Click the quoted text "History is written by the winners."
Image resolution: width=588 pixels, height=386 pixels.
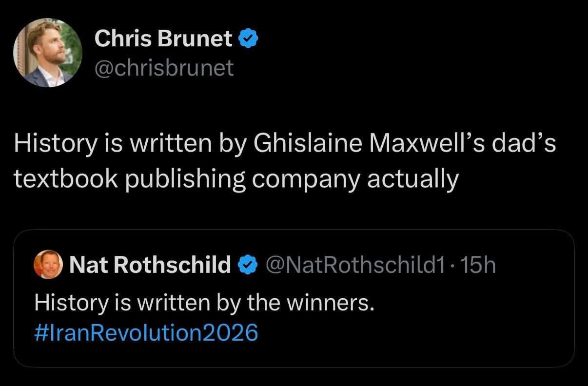coord(204,304)
